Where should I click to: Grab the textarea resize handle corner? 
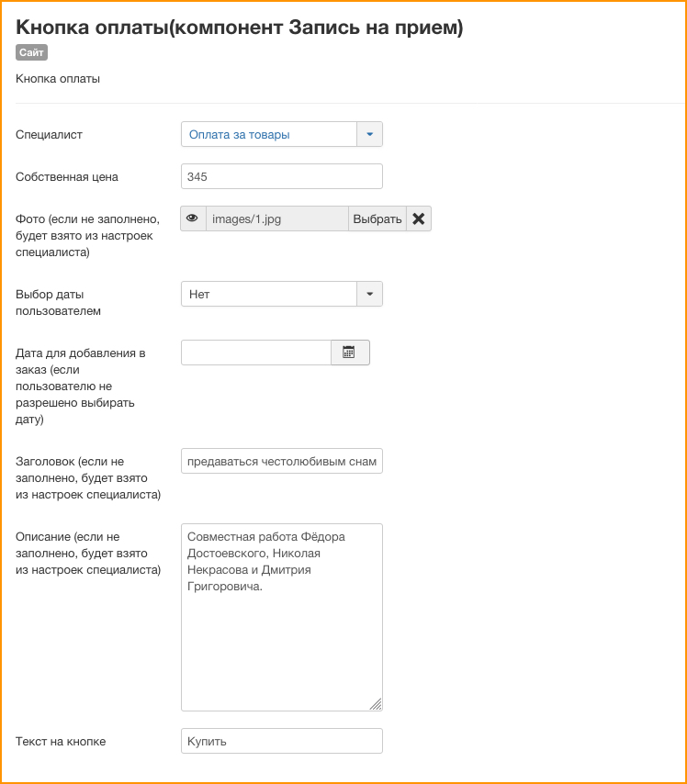[376, 704]
